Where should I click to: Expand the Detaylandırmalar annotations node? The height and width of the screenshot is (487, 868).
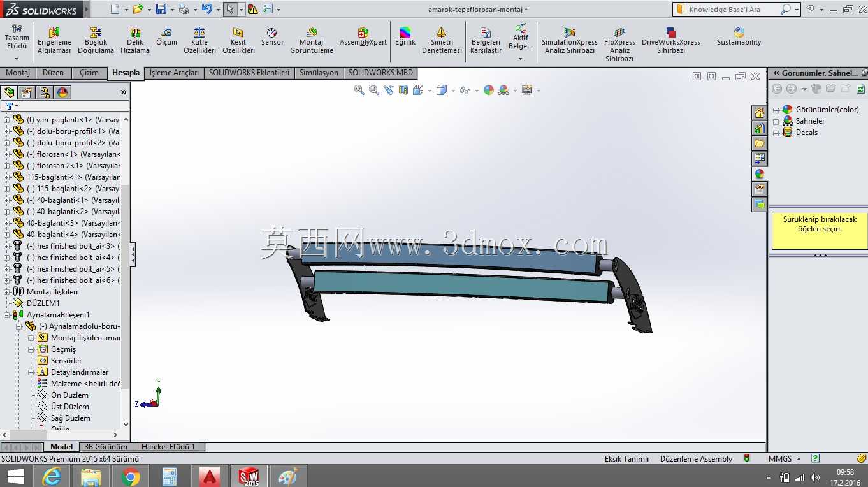pos(31,372)
